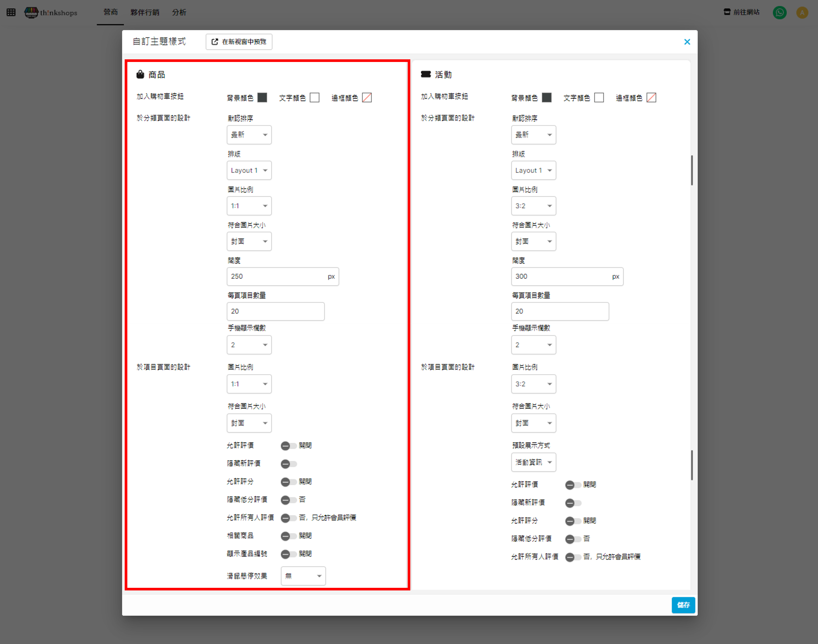818x644 pixels.
Task: Toggle 允許評價 in the 商品 panel
Action: (x=288, y=446)
